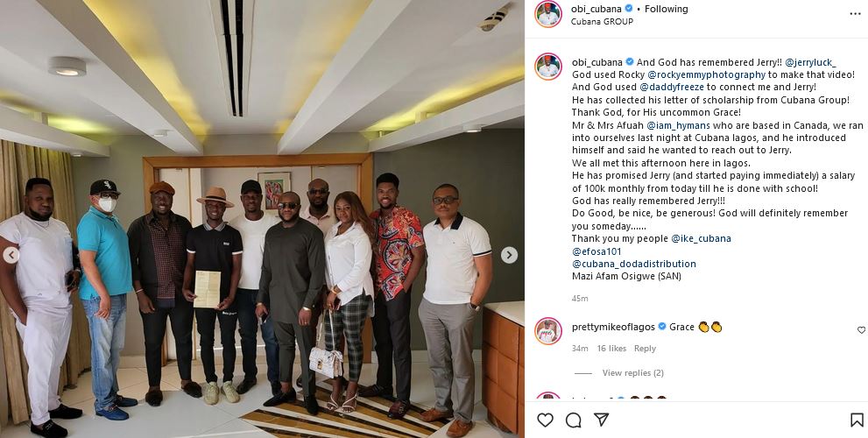The height and width of the screenshot is (438, 868).
Task: Toggle Following status for obi_cubana
Action: coord(666,9)
